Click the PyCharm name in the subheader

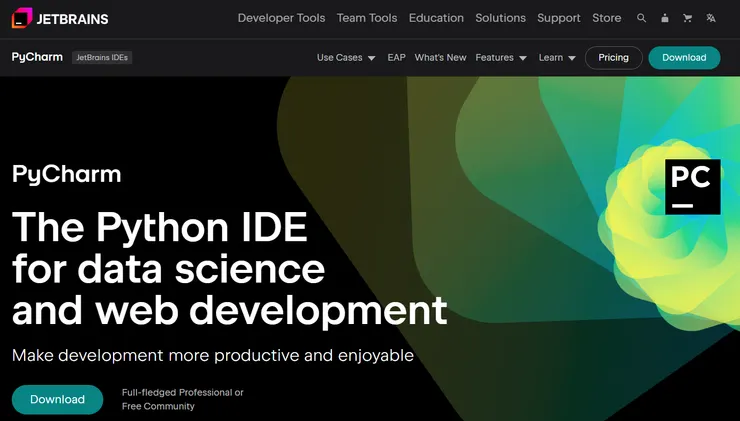click(37, 57)
